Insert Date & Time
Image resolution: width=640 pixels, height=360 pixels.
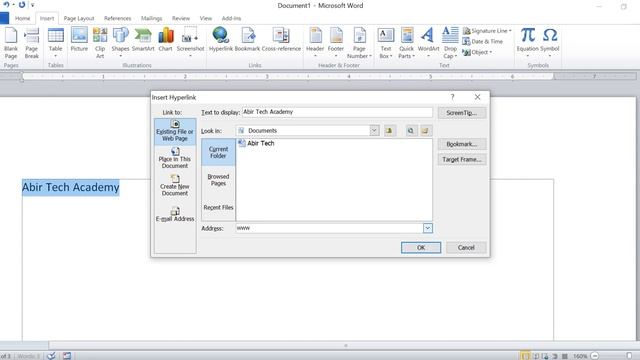point(483,42)
